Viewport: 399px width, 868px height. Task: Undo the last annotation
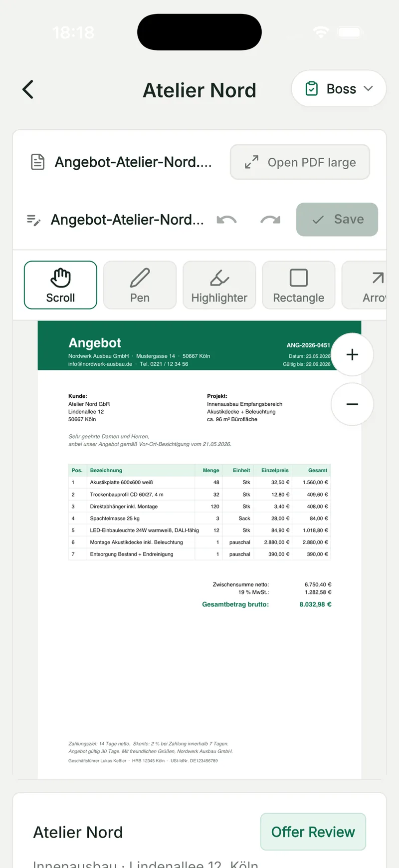227,220
